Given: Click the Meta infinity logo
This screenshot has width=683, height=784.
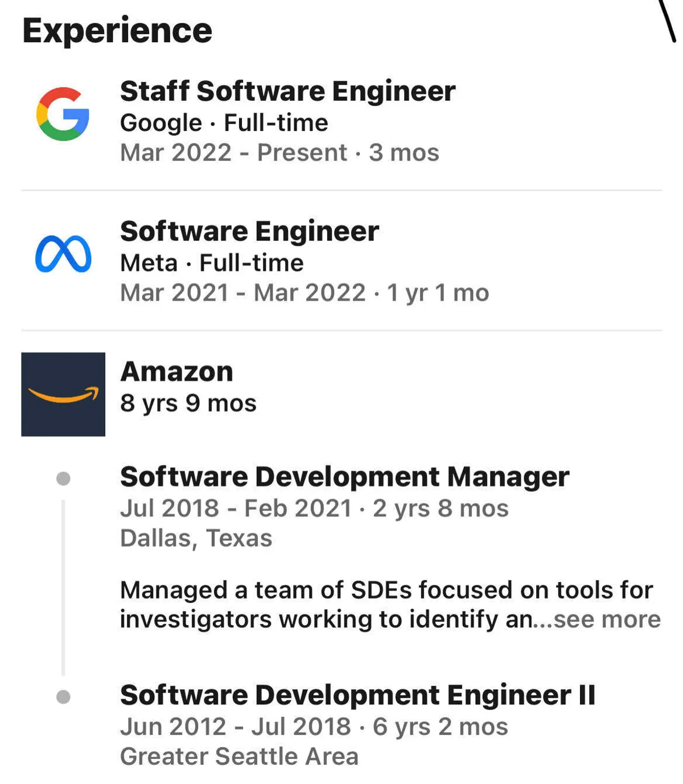Looking at the screenshot, I should click(63, 254).
